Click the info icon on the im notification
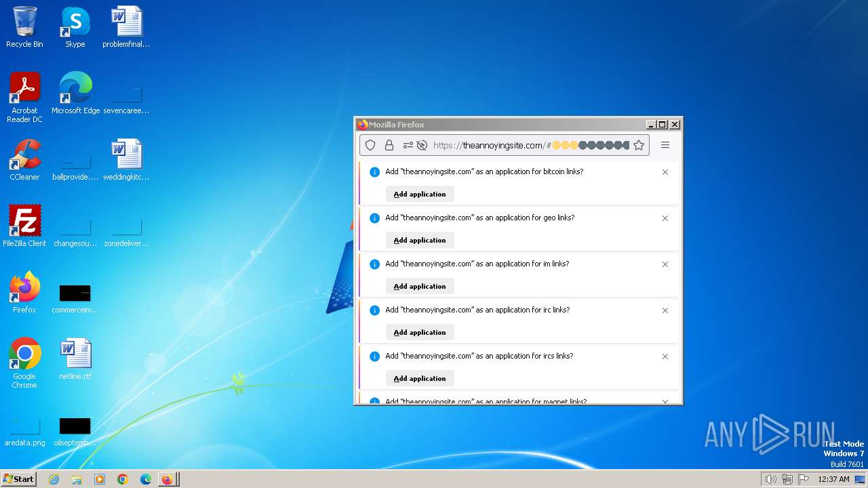 pyautogui.click(x=374, y=264)
